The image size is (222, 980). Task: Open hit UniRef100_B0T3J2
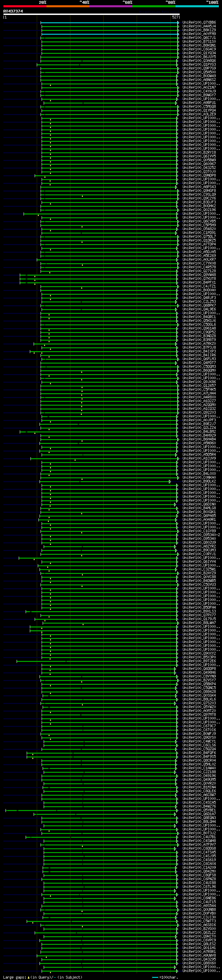(x=199, y=833)
